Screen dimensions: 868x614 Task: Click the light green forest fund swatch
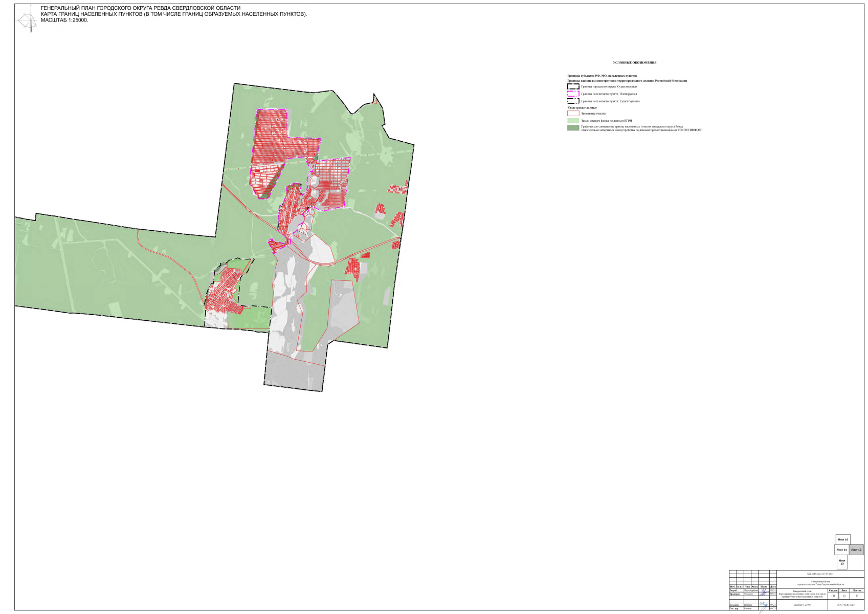pyautogui.click(x=573, y=121)
